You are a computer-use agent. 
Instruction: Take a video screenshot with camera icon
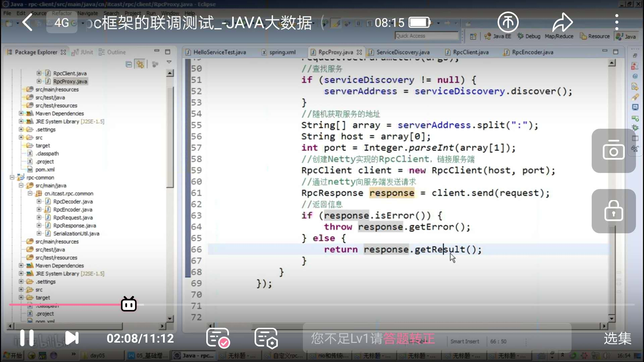pyautogui.click(x=613, y=151)
